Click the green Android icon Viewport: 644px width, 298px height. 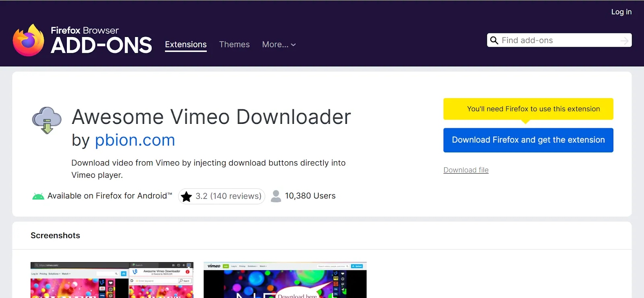coord(38,196)
